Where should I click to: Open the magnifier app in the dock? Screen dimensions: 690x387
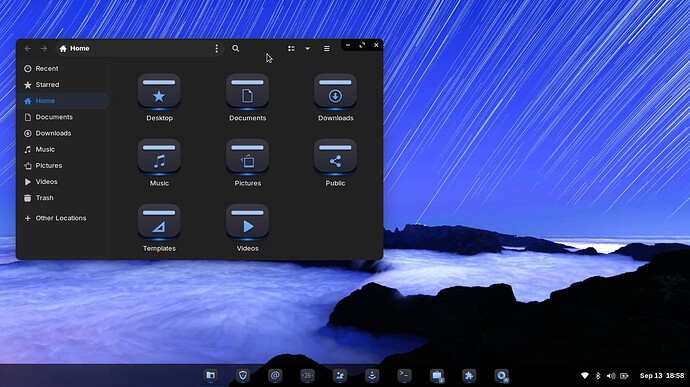point(502,376)
